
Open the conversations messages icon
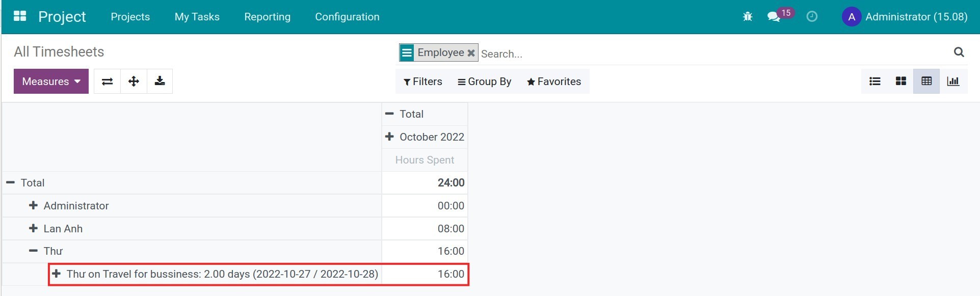coord(774,17)
